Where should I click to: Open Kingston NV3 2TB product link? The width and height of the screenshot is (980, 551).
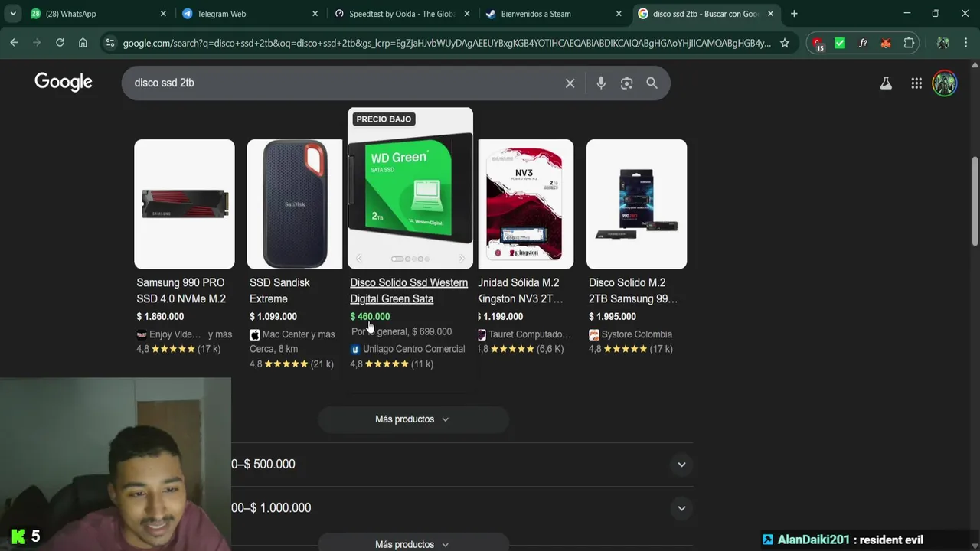click(521, 291)
